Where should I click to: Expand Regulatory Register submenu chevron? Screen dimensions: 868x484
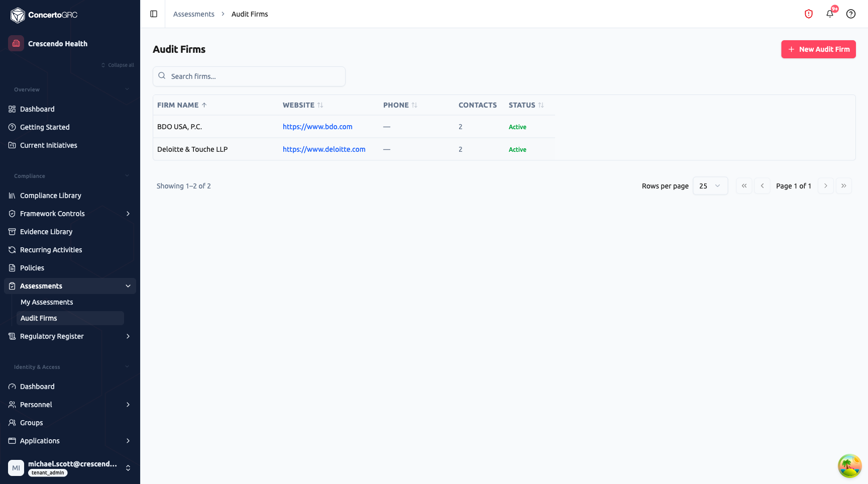(x=128, y=336)
